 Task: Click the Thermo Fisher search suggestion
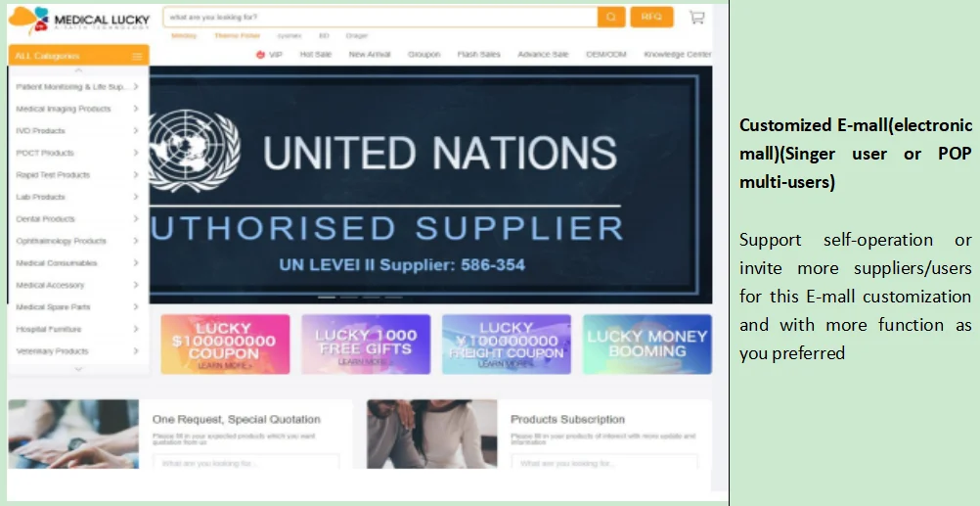[x=237, y=35]
